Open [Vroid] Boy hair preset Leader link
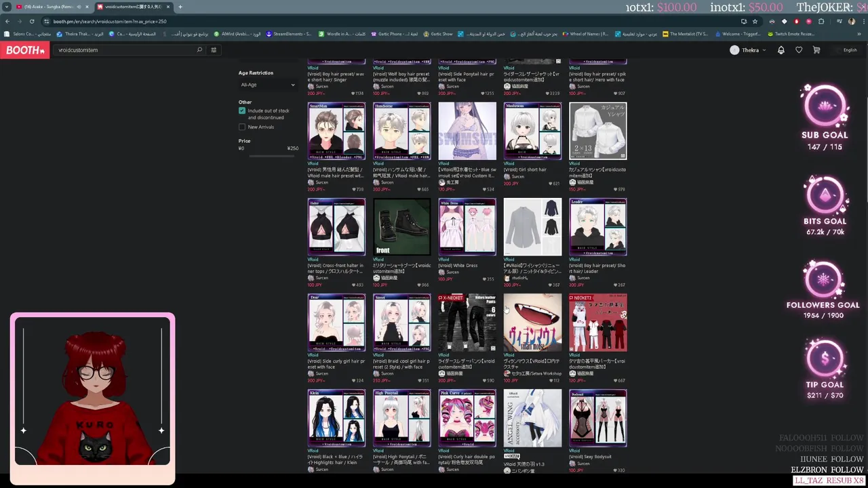This screenshot has height=488, width=868. point(597,268)
